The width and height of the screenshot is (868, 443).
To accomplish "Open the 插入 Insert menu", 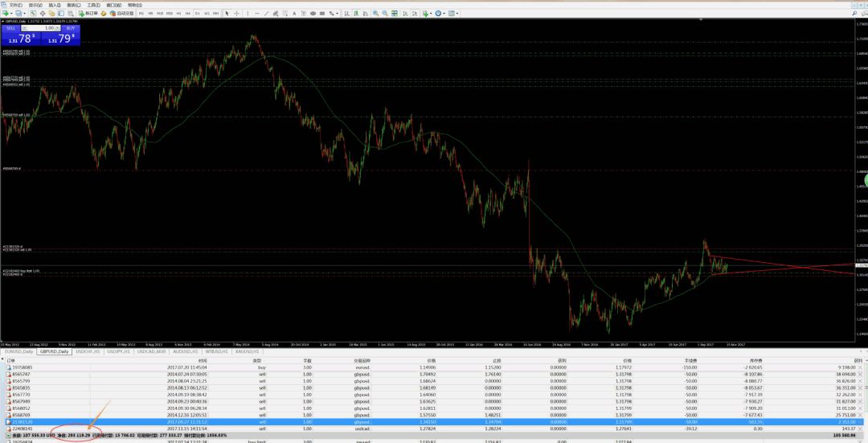I will (x=55, y=5).
